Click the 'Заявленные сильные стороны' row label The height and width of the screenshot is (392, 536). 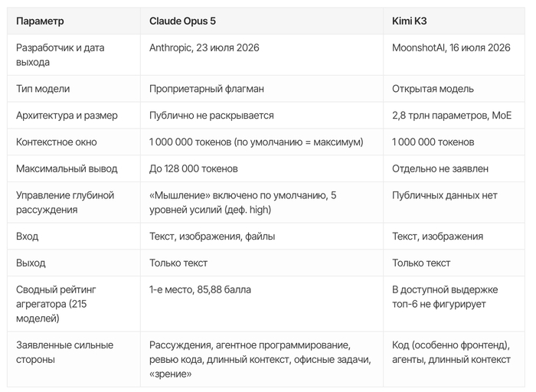click(64, 352)
